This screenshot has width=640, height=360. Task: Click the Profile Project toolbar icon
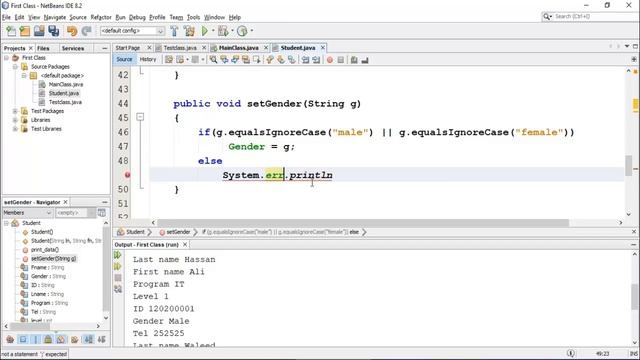(242, 31)
